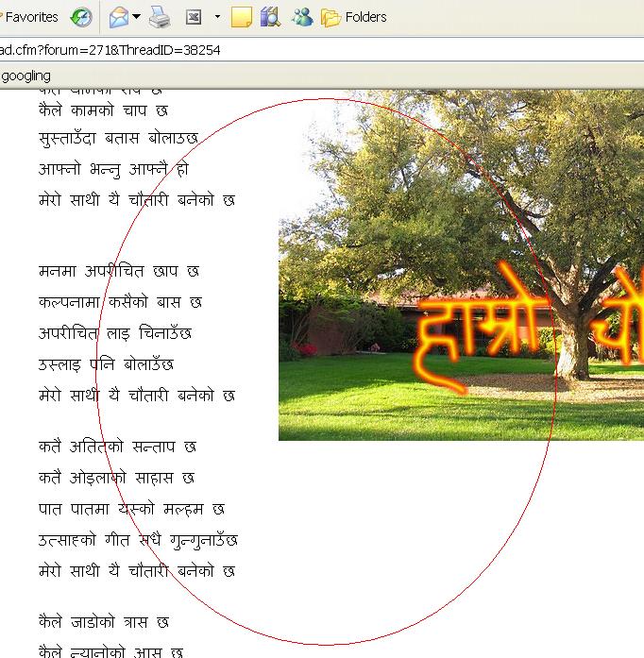Screen dimensions: 644x658
Task: Open the Research books icon
Action: [270, 17]
